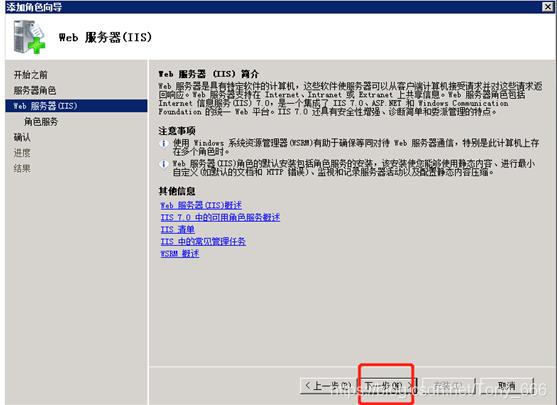Image resolution: width=557 pixels, height=405 pixels.
Task: Open IIS 中的常见管理任务 link
Action: coord(203,241)
